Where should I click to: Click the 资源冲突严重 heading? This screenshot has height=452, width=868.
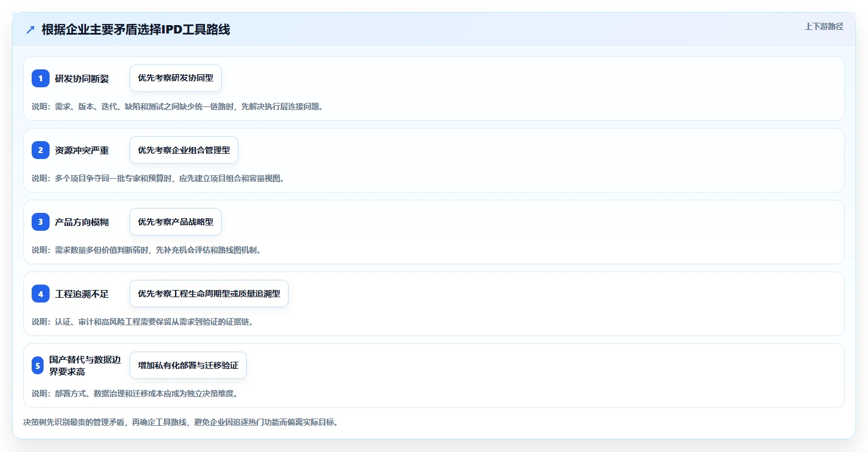click(x=82, y=150)
